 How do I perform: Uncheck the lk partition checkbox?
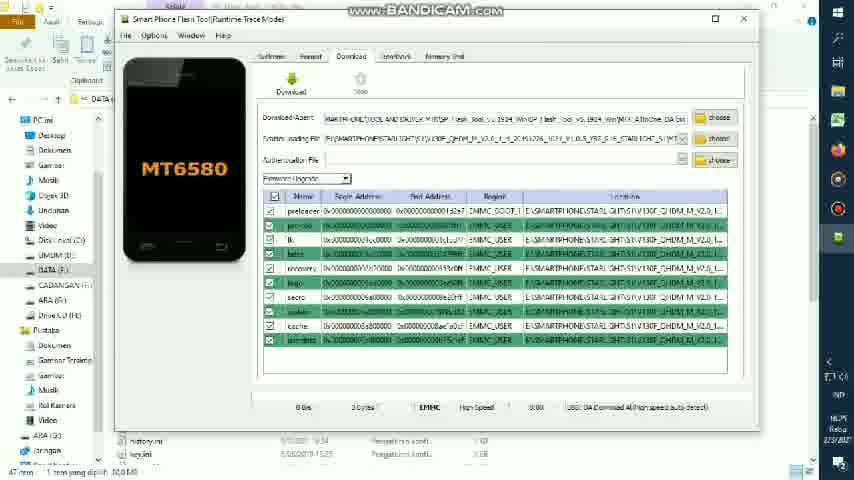click(x=270, y=240)
